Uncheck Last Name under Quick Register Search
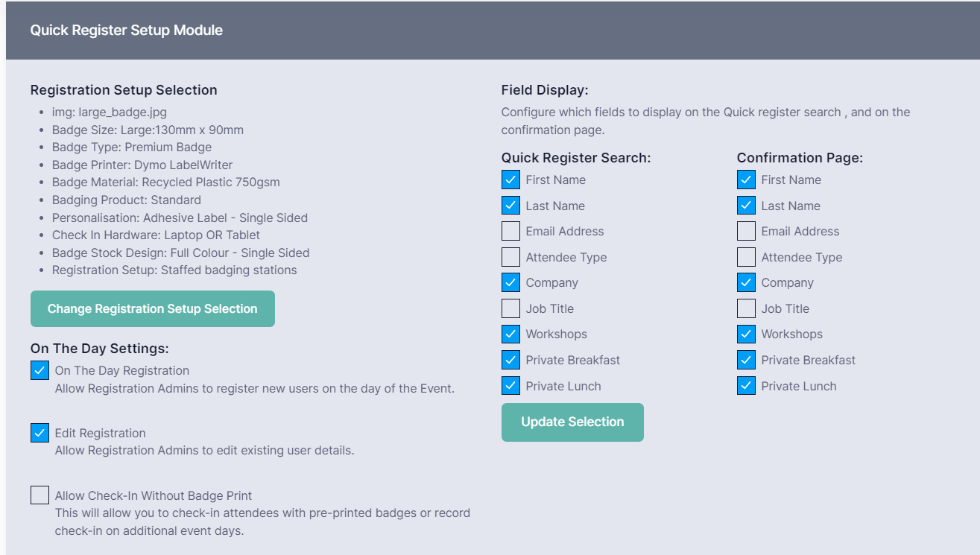 coord(510,206)
